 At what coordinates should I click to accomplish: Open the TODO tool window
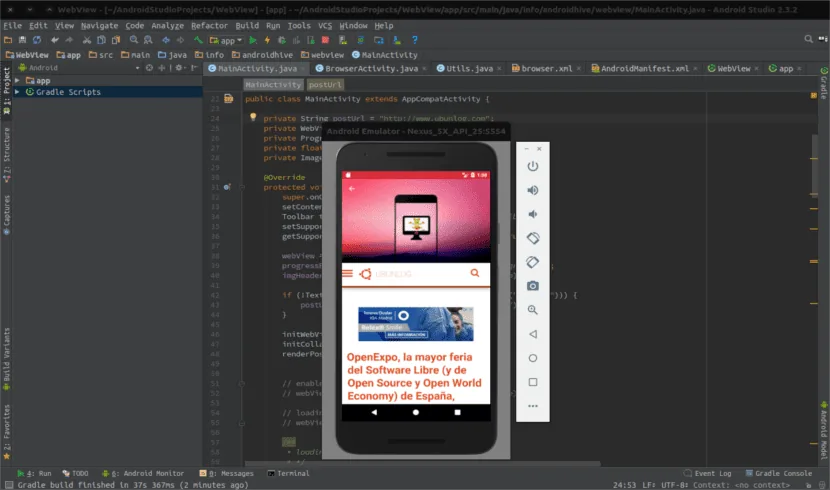pyautogui.click(x=75, y=474)
